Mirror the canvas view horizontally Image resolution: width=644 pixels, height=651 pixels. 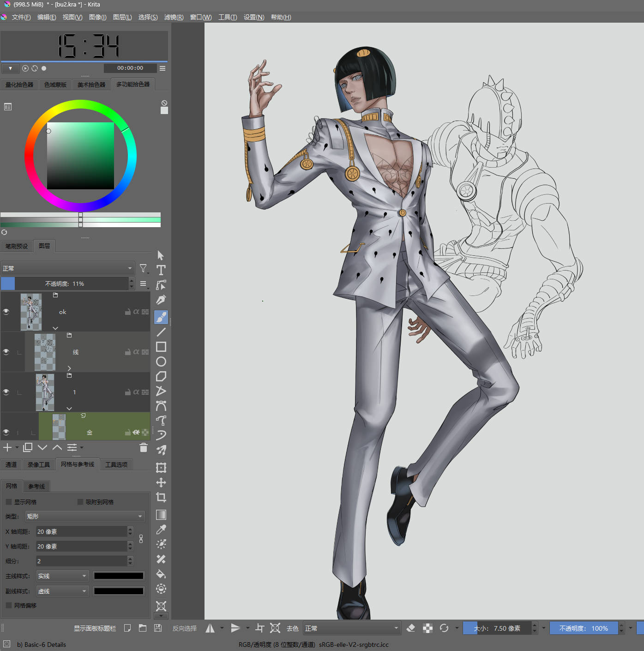[210, 628]
